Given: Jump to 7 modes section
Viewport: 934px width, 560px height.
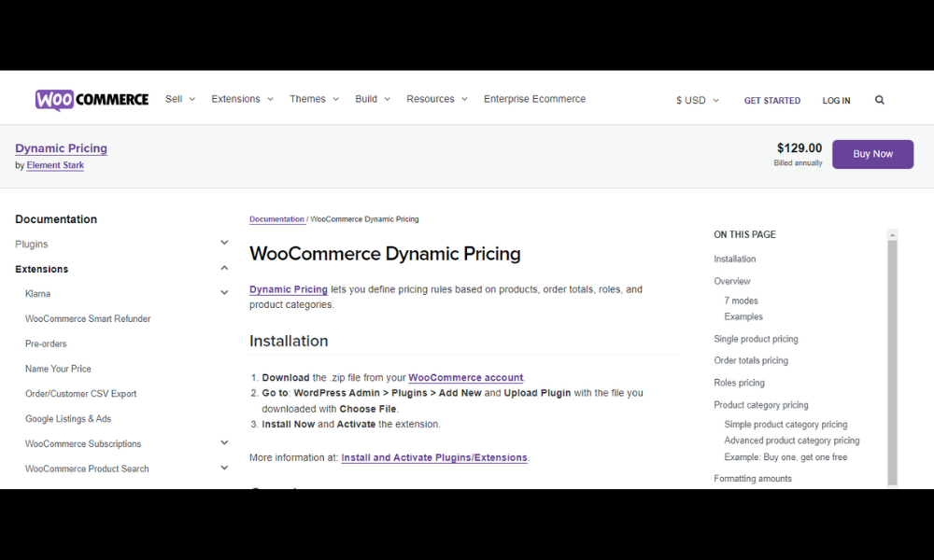Looking at the screenshot, I should [x=741, y=301].
